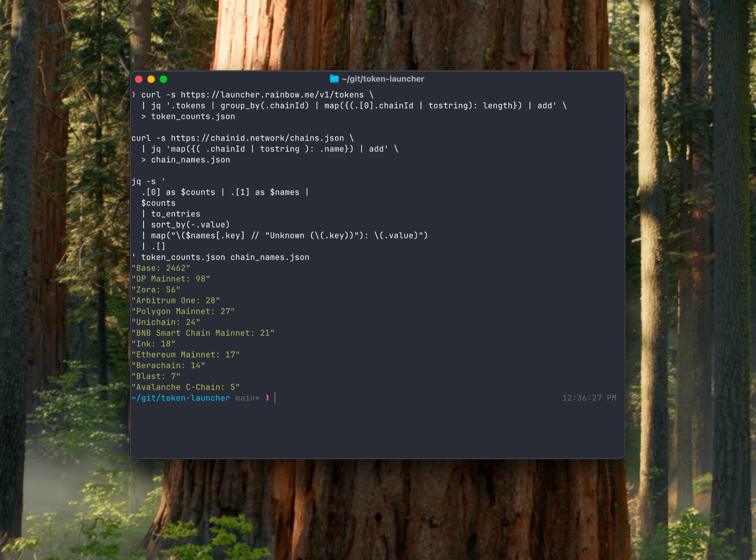
Task: Click the yellow minimize window button
Action: 151,79
